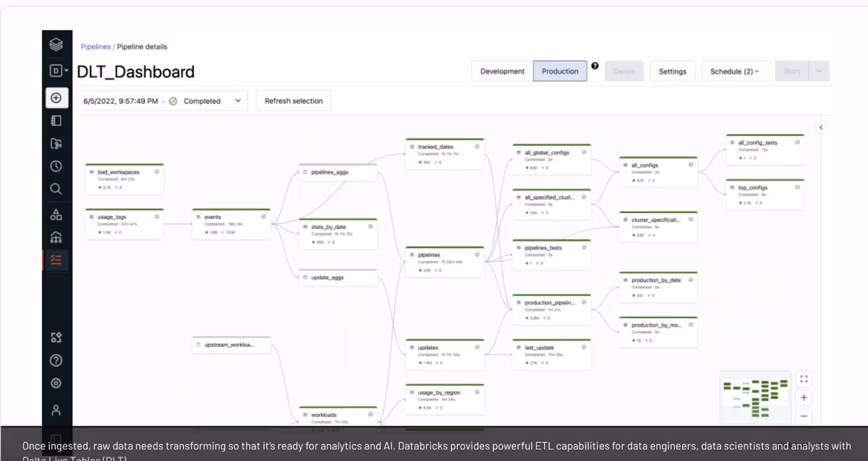Select the production_by_mo... node
The image size is (868, 461).
(658, 332)
